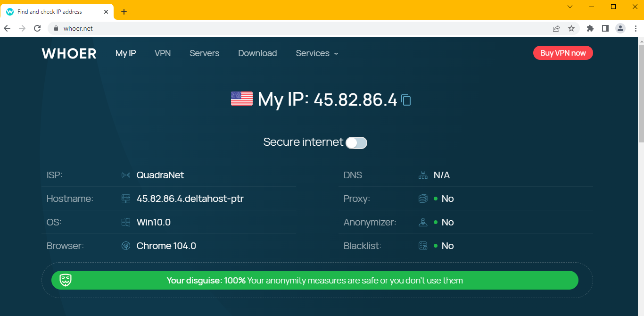Select the 'Find and check IP address' tab
The image size is (644, 316).
point(57,12)
